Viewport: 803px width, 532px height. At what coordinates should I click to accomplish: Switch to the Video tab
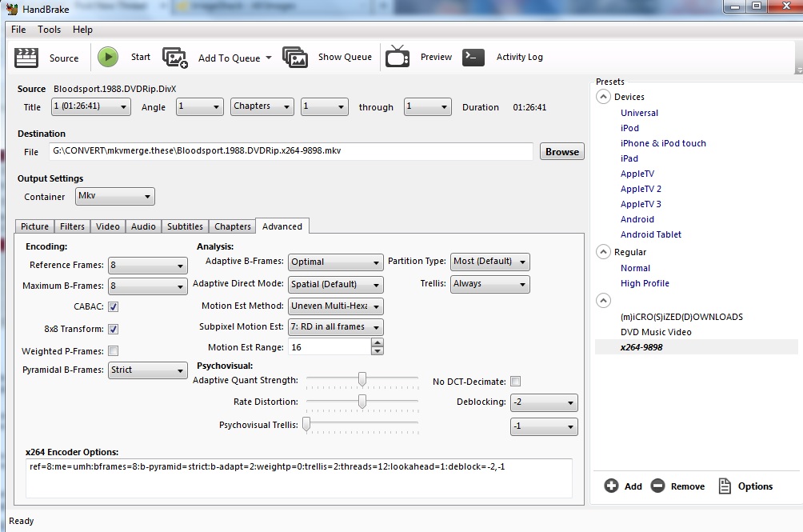tap(108, 226)
